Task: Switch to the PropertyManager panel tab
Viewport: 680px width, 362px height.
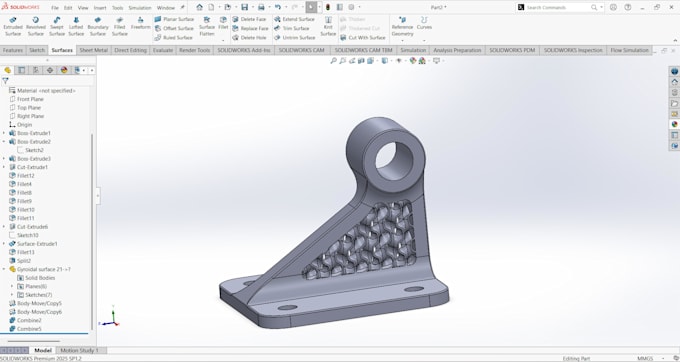Action: [22, 70]
